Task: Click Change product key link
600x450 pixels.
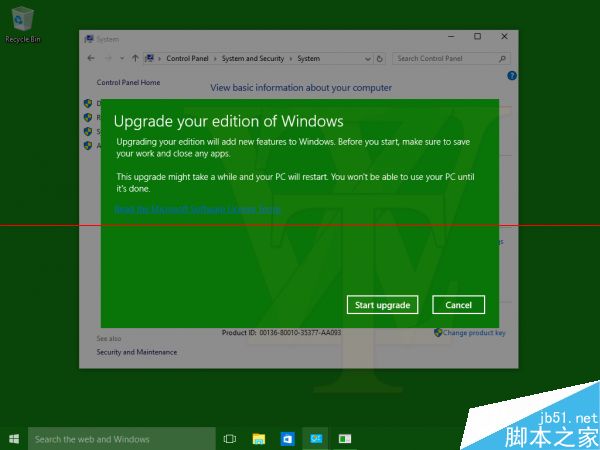Action: point(474,333)
